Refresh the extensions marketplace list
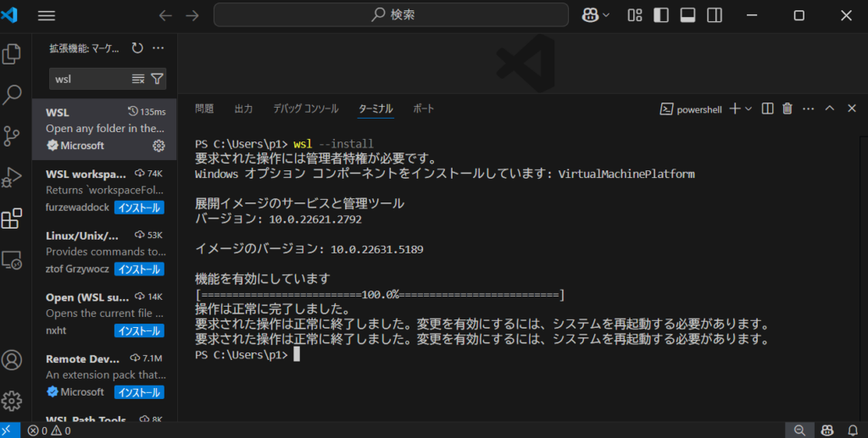The width and height of the screenshot is (868, 438). tap(138, 48)
